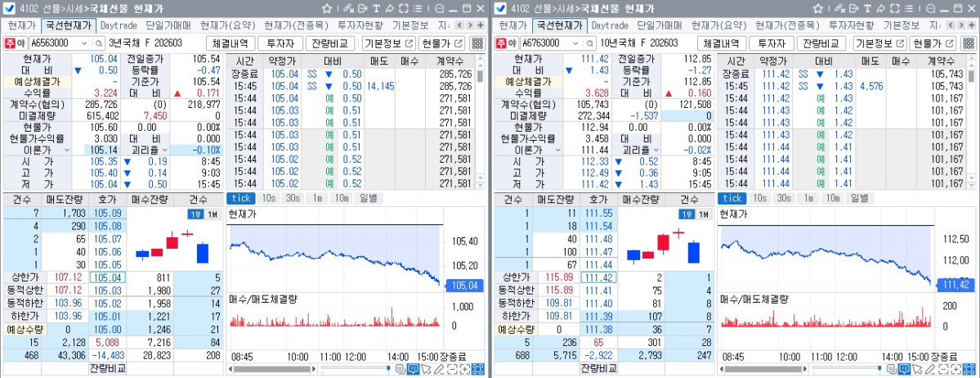
Task: Toggle the blue checkbox in left window title
Action: (10, 9)
